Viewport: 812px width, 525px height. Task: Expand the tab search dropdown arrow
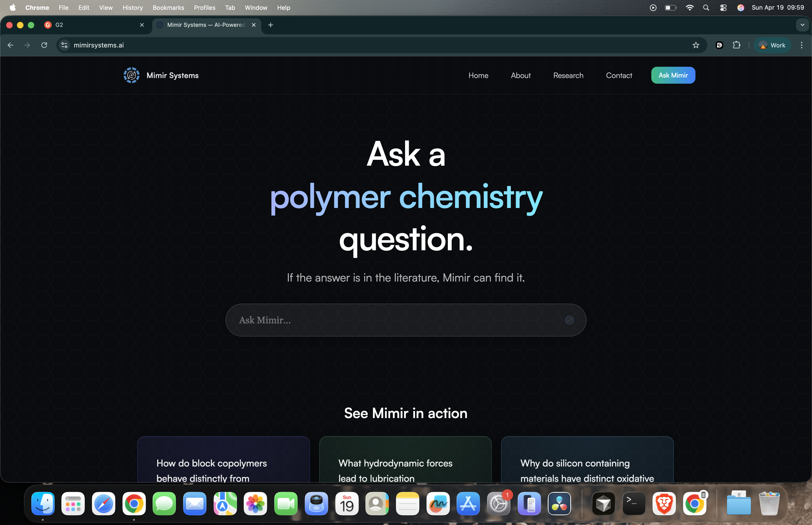[802, 25]
